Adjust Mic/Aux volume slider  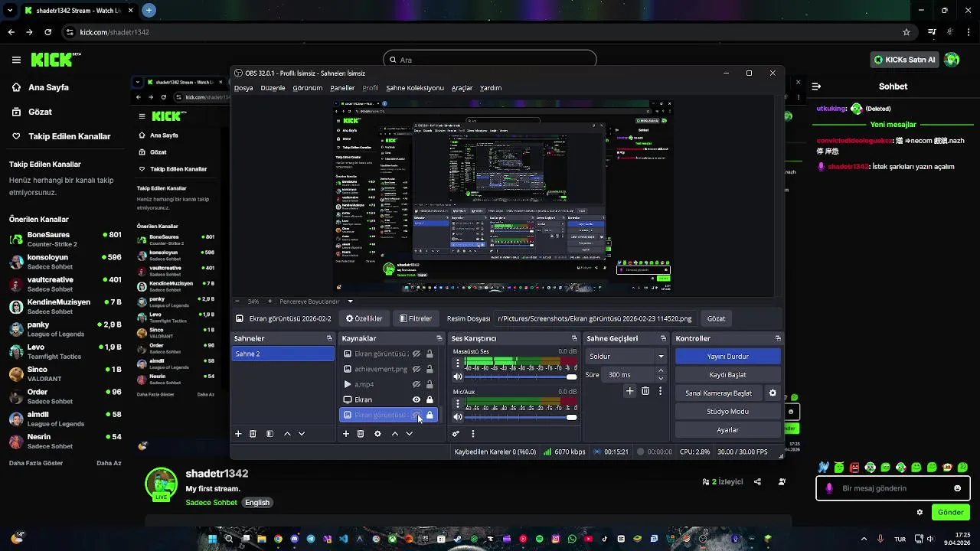tap(521, 417)
